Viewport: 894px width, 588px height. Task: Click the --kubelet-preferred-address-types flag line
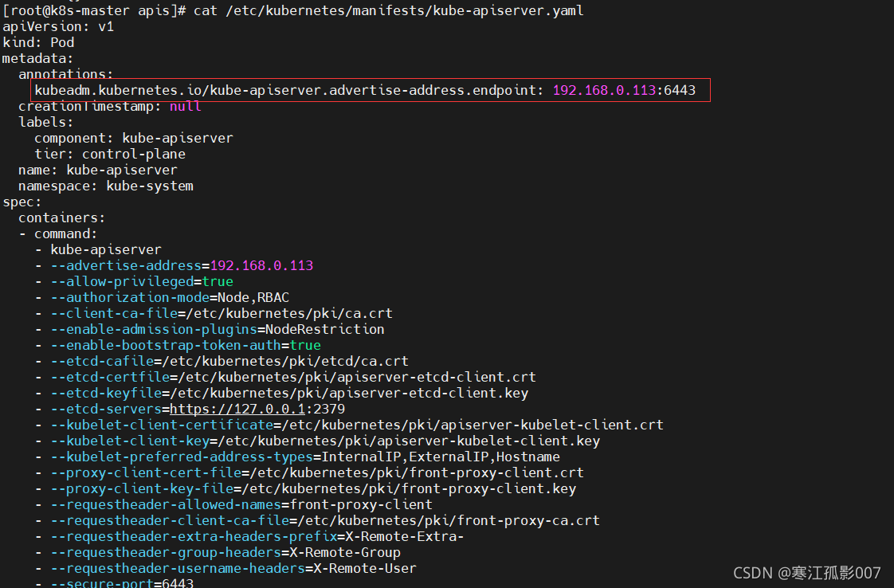pos(297,457)
